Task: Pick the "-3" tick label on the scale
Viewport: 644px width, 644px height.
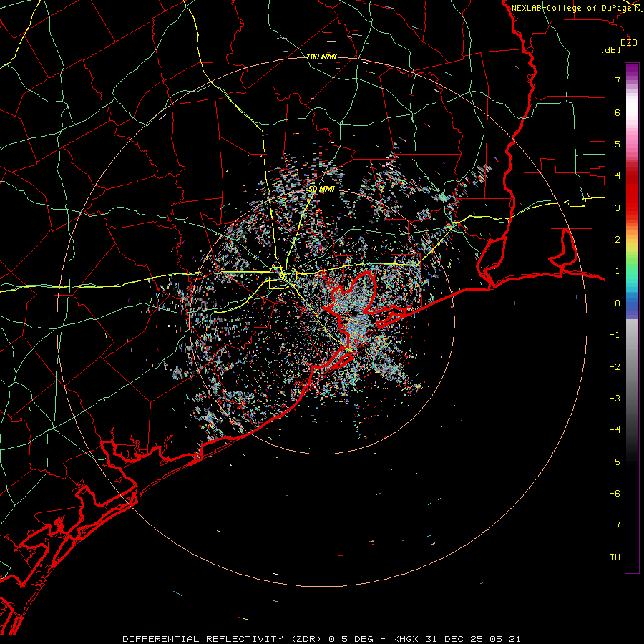Action: pos(615,399)
